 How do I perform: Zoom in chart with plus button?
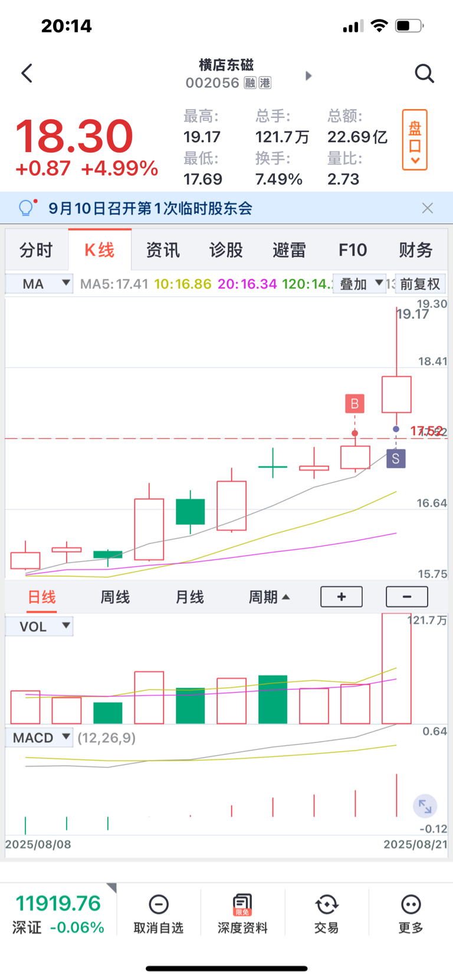tap(342, 597)
